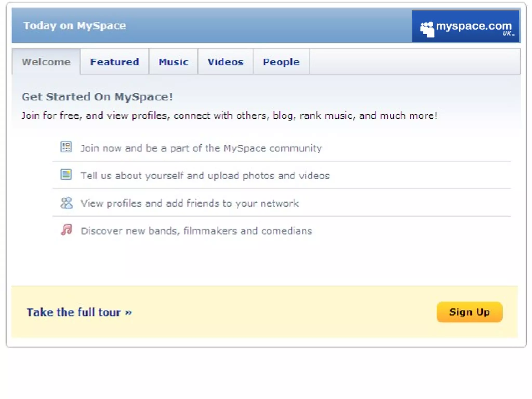Click the upload photos picture icon

pyautogui.click(x=66, y=175)
